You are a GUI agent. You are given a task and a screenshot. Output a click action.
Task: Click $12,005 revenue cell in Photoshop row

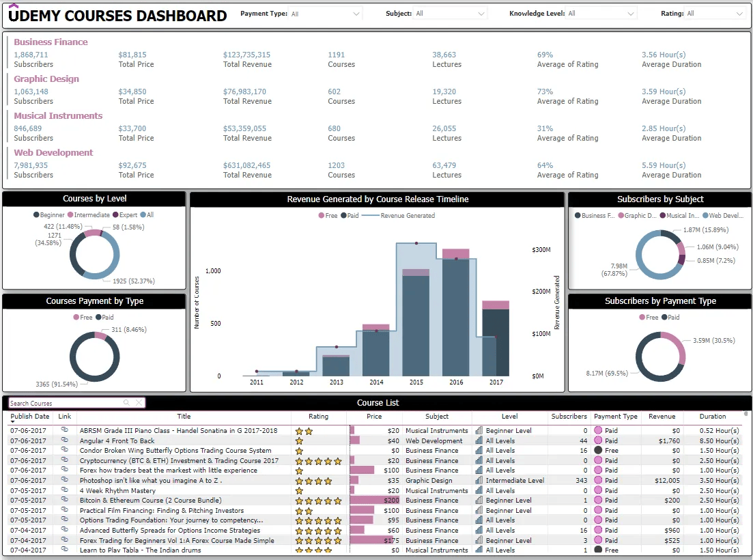click(x=668, y=480)
